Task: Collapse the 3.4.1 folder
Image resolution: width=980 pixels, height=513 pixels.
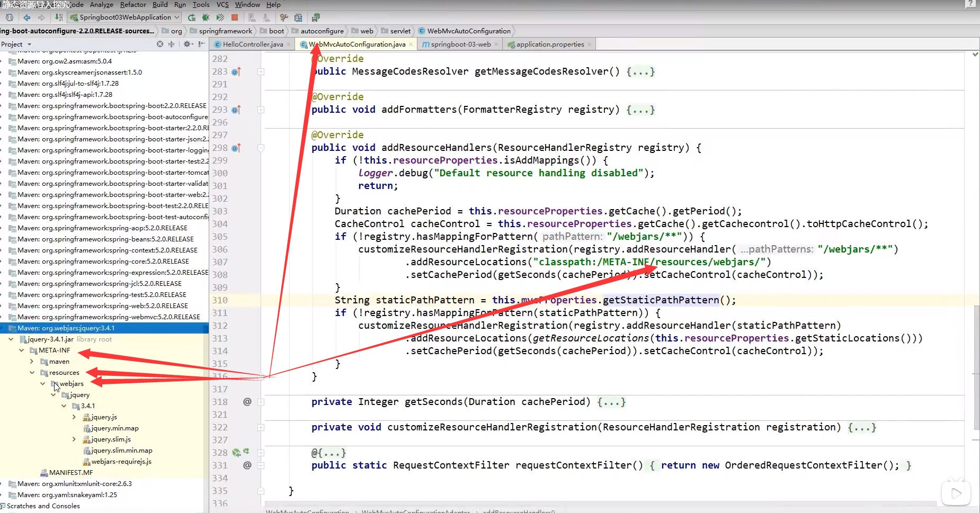Action: pyautogui.click(x=64, y=406)
